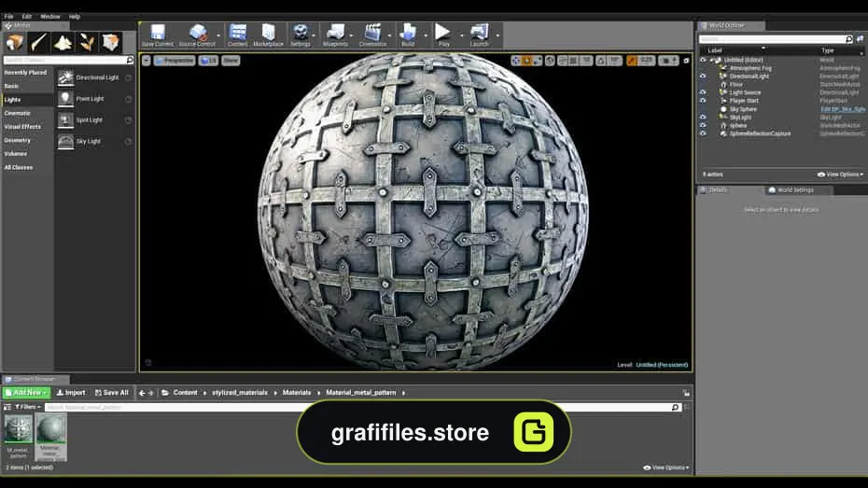Toggle visibility of SkyLight actor
This screenshot has width=868, height=488.
click(703, 118)
